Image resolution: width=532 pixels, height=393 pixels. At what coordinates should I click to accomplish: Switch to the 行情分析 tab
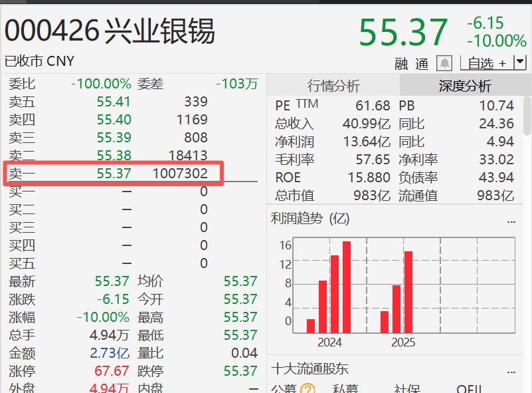[333, 86]
